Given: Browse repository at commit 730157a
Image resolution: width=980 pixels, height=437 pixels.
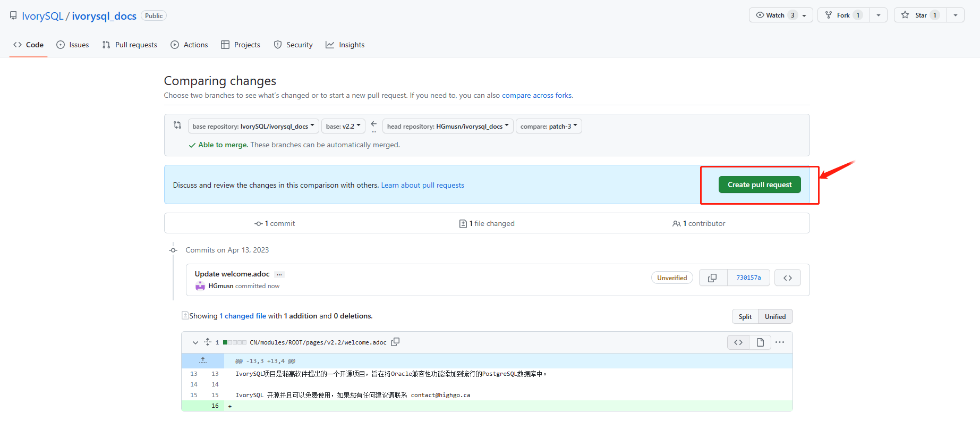Looking at the screenshot, I should point(787,278).
